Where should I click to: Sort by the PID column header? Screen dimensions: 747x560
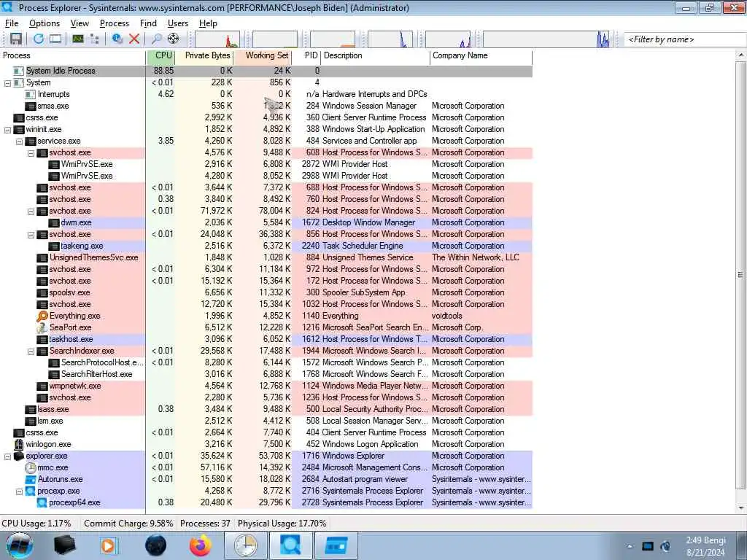point(306,55)
